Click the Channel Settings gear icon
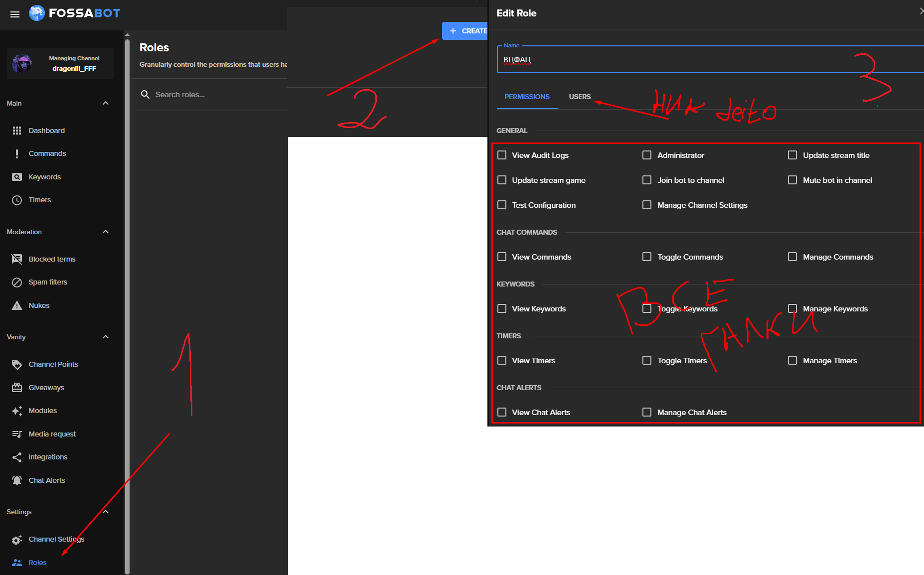924x575 pixels. click(17, 540)
